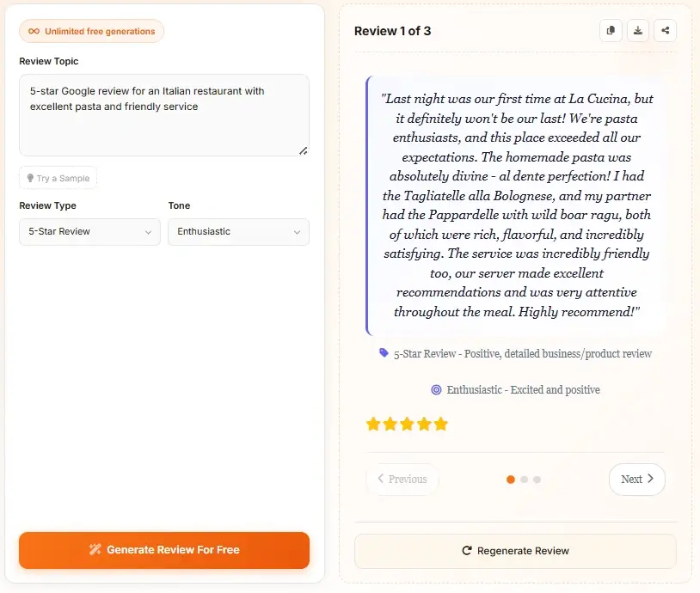
Task: Click the five-star rating icons
Action: click(x=407, y=424)
